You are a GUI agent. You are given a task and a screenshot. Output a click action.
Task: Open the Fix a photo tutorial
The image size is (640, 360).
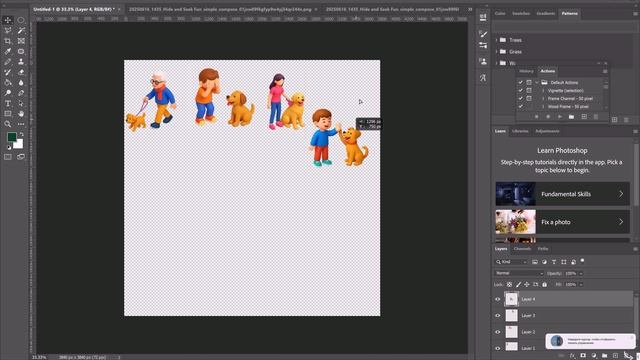562,222
